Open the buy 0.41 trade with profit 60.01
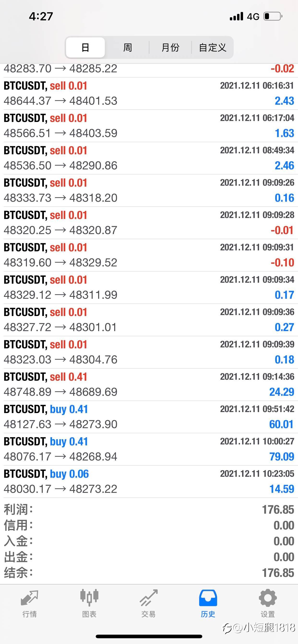The height and width of the screenshot is (644, 298). pyautogui.click(x=149, y=417)
